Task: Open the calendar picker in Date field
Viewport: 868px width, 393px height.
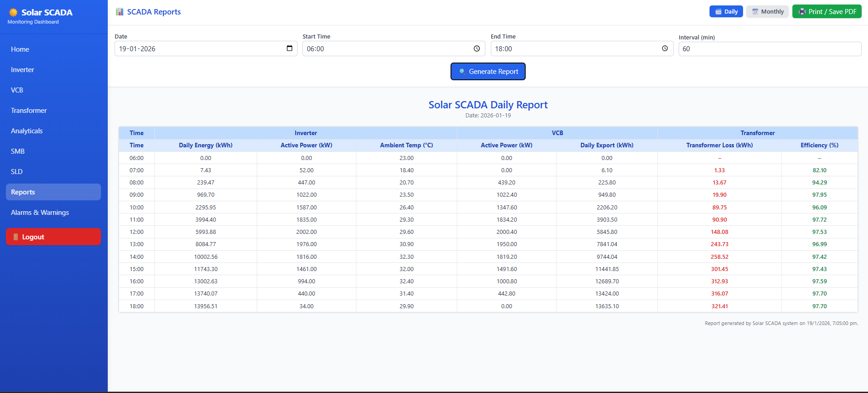Action: [x=289, y=49]
